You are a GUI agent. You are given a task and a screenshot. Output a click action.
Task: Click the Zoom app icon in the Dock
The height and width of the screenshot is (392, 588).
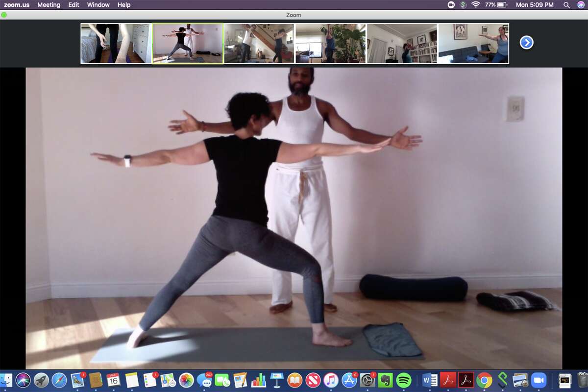538,379
